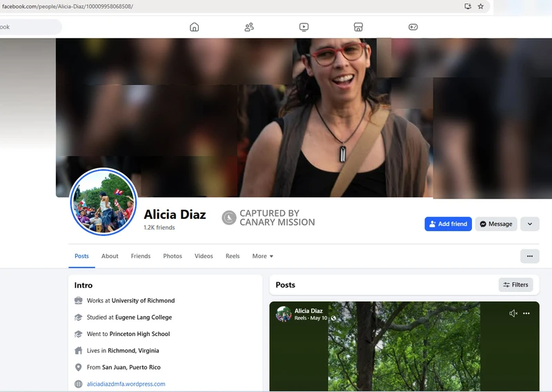The height and width of the screenshot is (392, 552).
Task: Click the Alicia Diaz profile name heading
Action: (x=175, y=214)
